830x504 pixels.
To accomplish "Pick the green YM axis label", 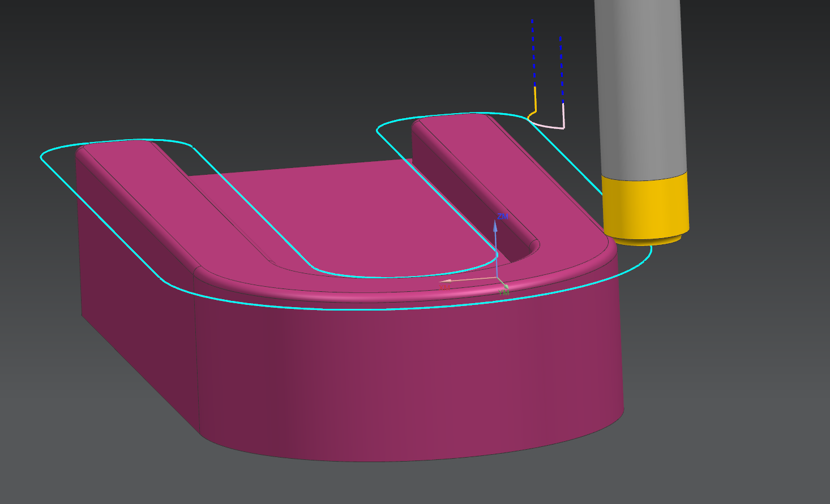I will pos(504,292).
